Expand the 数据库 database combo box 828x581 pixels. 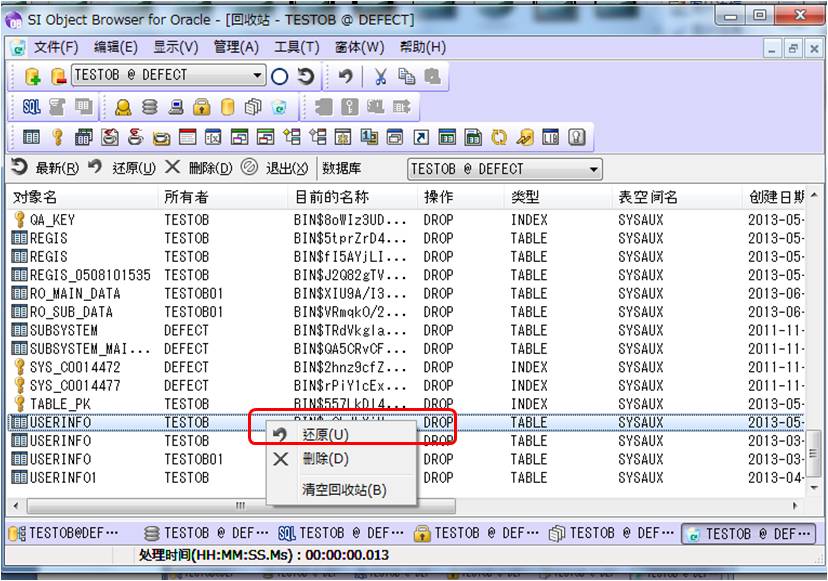tap(594, 169)
